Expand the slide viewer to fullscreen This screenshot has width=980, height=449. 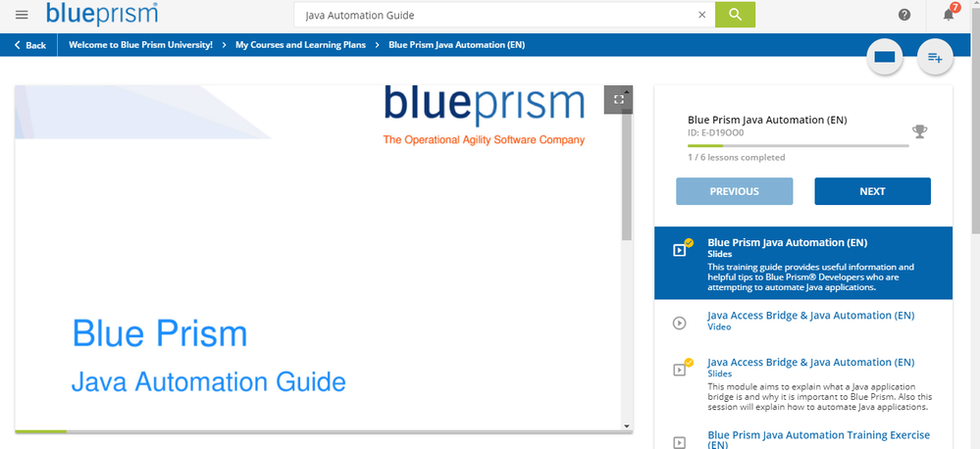tap(619, 100)
